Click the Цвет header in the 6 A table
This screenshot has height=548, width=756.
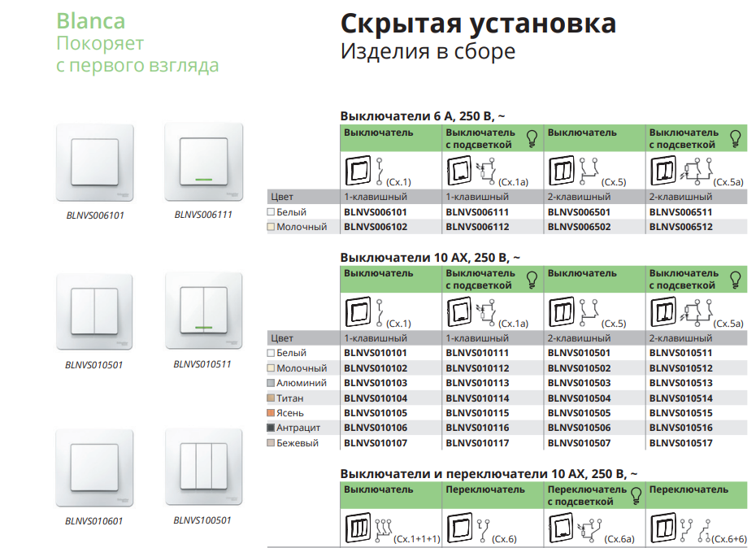click(x=282, y=197)
